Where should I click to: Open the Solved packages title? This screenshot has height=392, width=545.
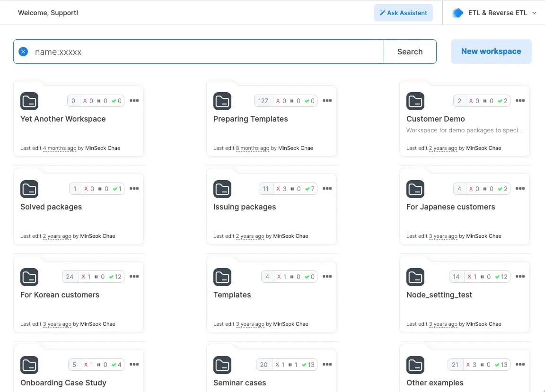[x=51, y=207]
